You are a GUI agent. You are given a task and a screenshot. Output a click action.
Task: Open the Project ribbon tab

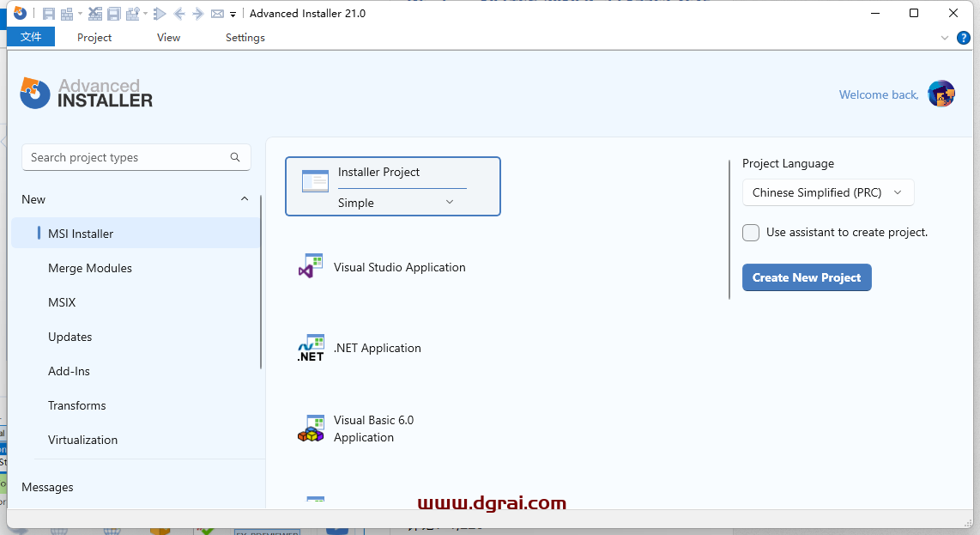point(94,38)
